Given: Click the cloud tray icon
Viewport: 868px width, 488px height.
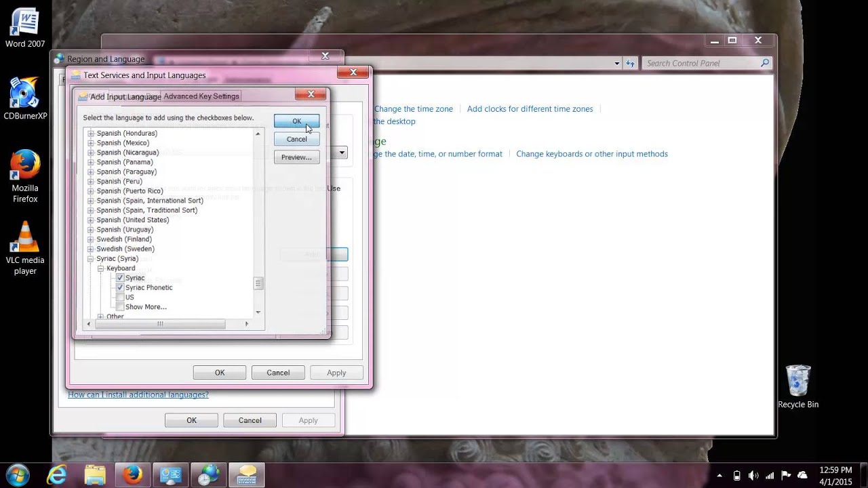Looking at the screenshot, I should coord(803,475).
